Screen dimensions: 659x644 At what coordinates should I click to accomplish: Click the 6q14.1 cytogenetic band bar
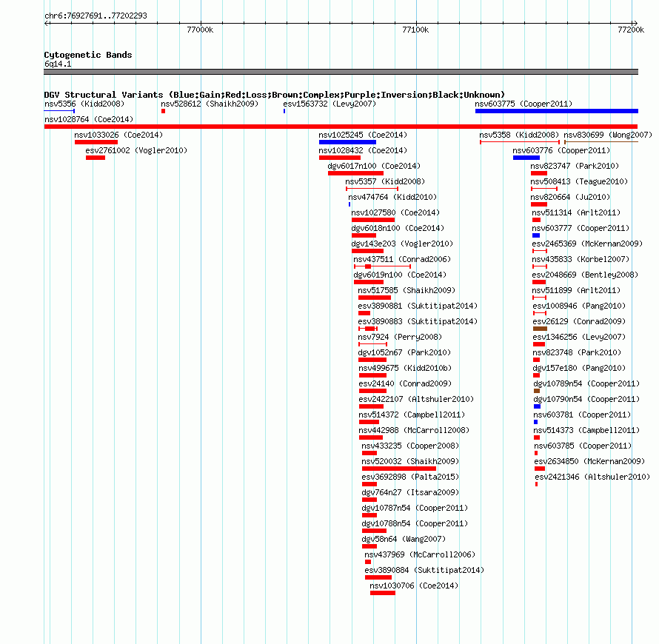341,72
